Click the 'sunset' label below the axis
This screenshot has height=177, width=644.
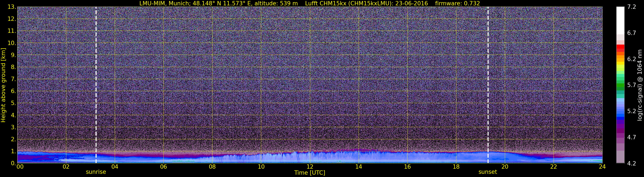488,172
